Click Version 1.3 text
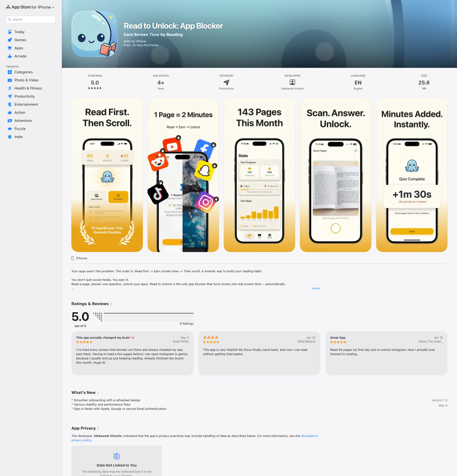The image size is (457, 476). pos(439,400)
